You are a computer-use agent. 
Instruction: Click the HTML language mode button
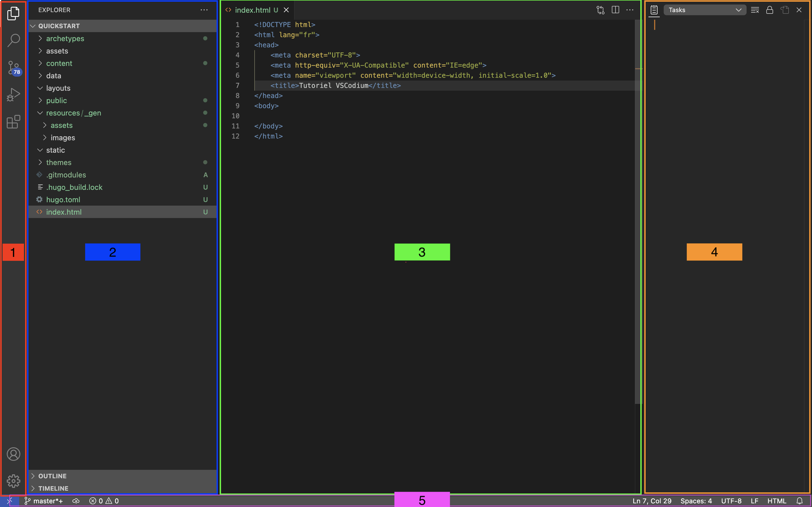pyautogui.click(x=776, y=501)
